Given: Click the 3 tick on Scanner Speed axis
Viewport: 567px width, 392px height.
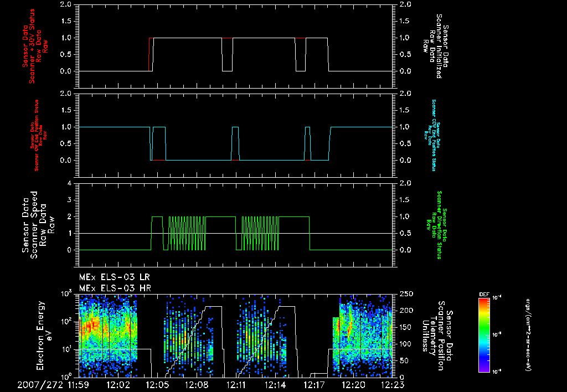Looking at the screenshot, I should [x=69, y=200].
